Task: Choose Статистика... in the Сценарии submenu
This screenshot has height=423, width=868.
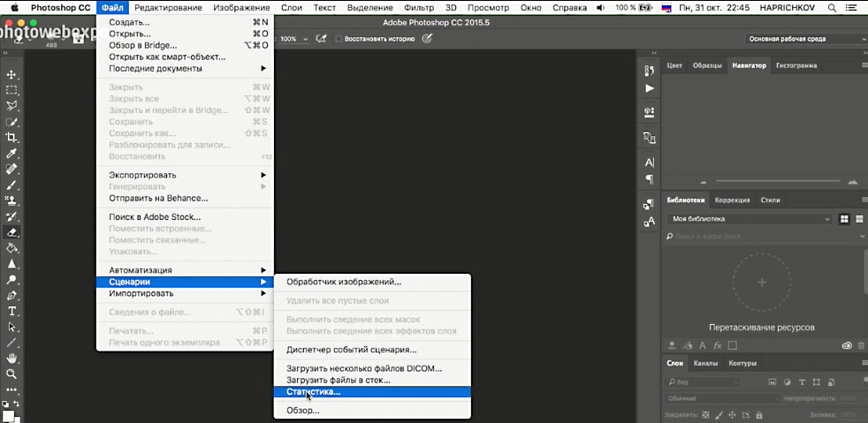Action: [x=372, y=391]
